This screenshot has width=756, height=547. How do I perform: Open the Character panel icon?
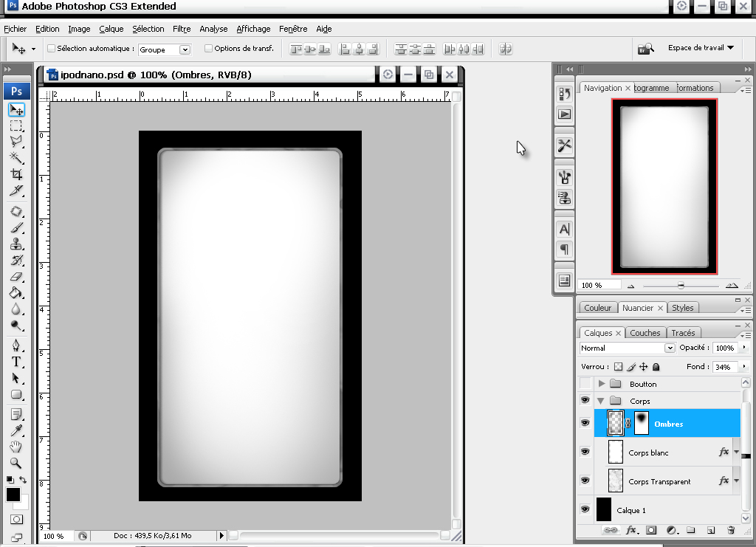point(564,229)
